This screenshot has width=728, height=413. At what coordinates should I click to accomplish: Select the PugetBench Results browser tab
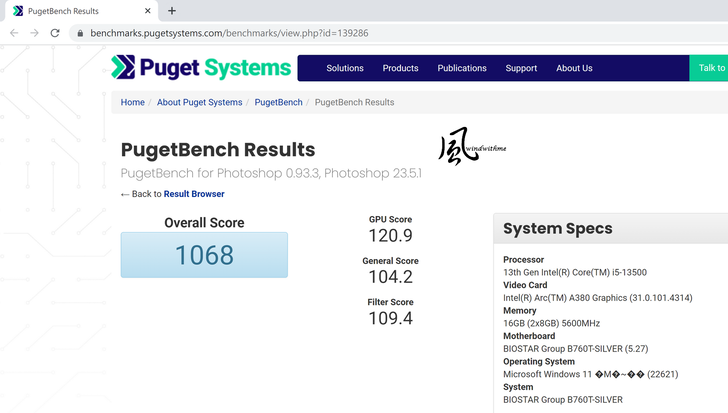(70, 11)
